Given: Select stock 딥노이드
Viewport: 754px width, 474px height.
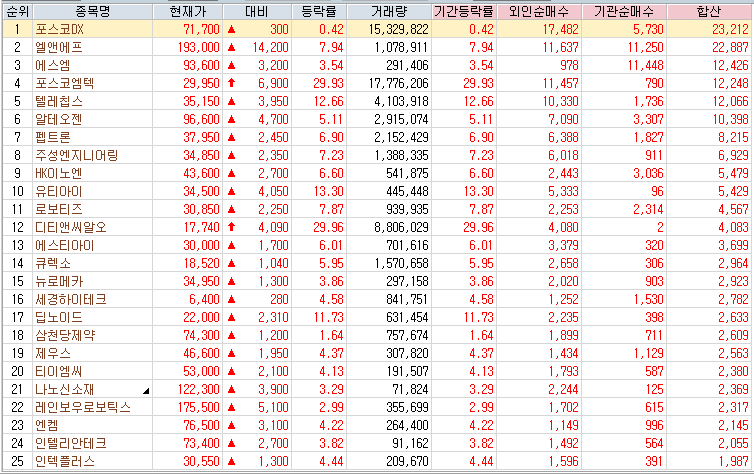Looking at the screenshot, I should pos(59,317).
